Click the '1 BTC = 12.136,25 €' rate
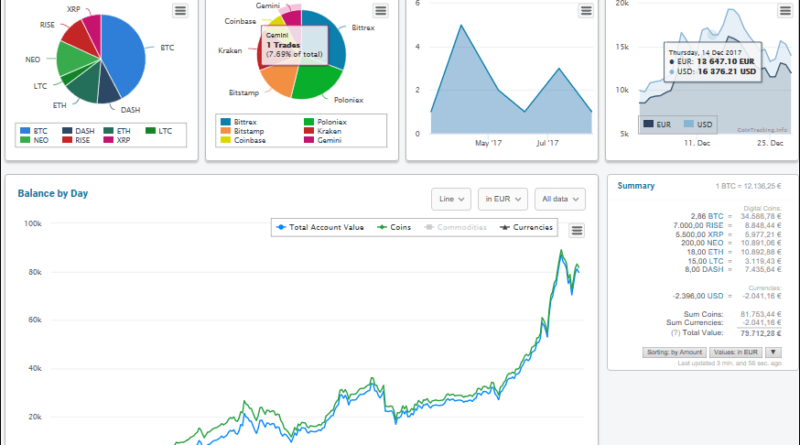This screenshot has width=800, height=445. click(748, 186)
